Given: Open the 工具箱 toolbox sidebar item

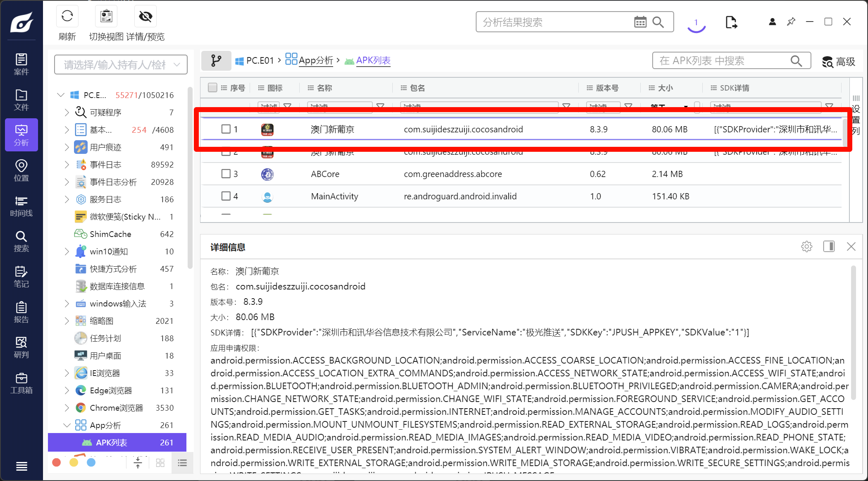Looking at the screenshot, I should click(x=21, y=383).
